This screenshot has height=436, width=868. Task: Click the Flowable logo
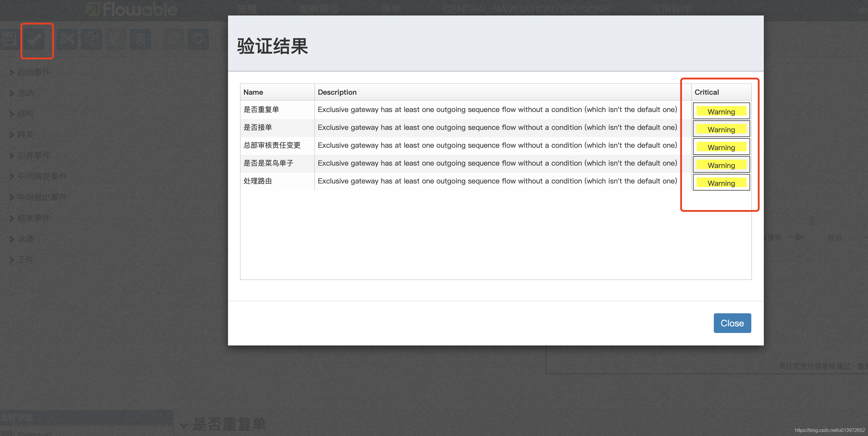click(x=131, y=9)
